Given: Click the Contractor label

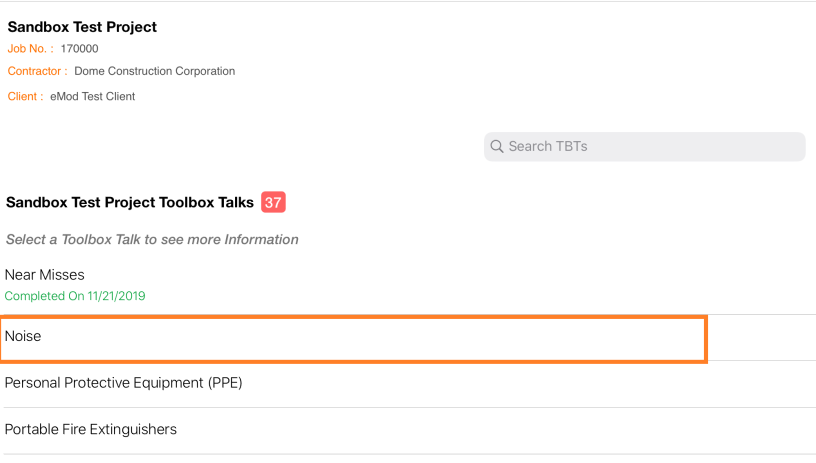Looking at the screenshot, I should (38, 72).
